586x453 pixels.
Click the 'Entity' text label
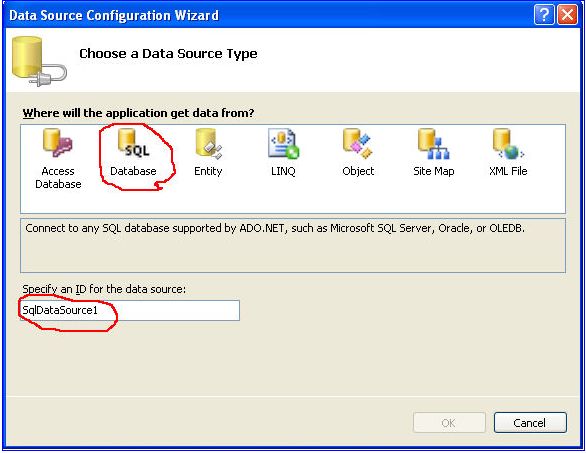point(208,171)
